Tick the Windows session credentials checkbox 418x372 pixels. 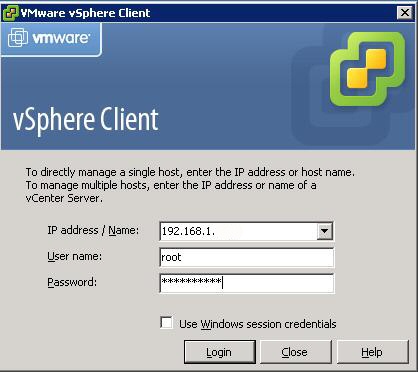pyautogui.click(x=166, y=323)
